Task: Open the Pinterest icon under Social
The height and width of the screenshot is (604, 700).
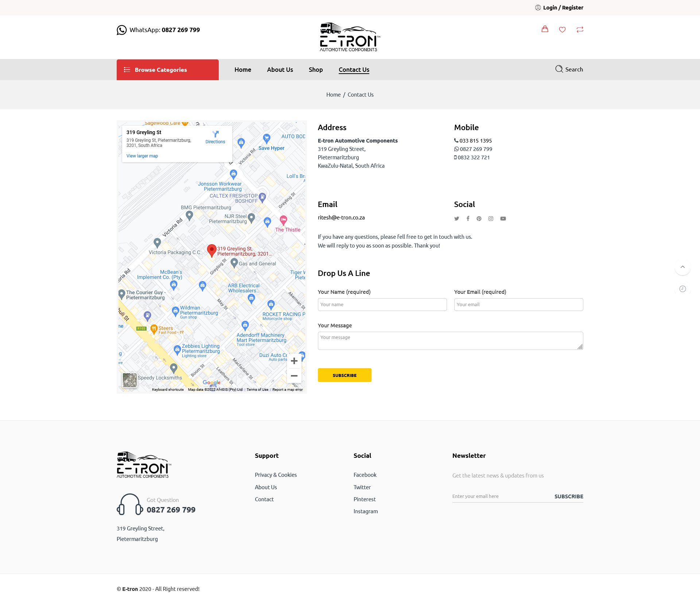Action: coord(479,219)
